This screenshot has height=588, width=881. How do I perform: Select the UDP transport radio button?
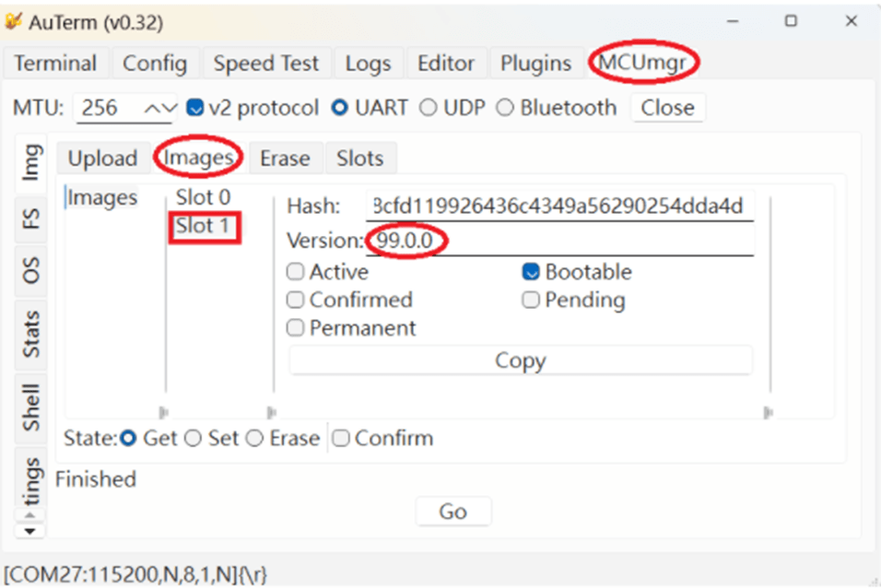coord(428,108)
